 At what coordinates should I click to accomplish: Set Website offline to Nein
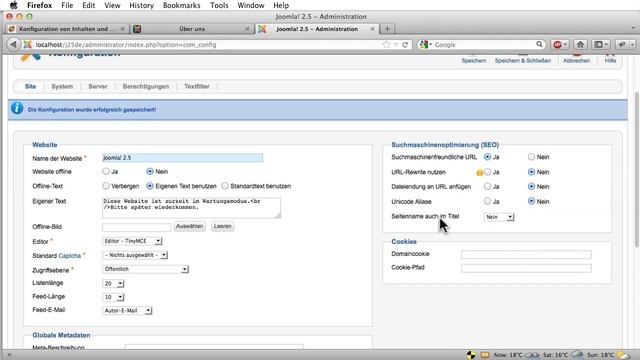click(150, 171)
